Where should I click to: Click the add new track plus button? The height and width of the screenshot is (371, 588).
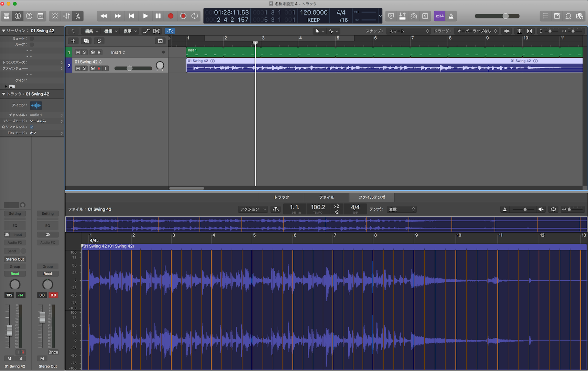[x=73, y=41]
